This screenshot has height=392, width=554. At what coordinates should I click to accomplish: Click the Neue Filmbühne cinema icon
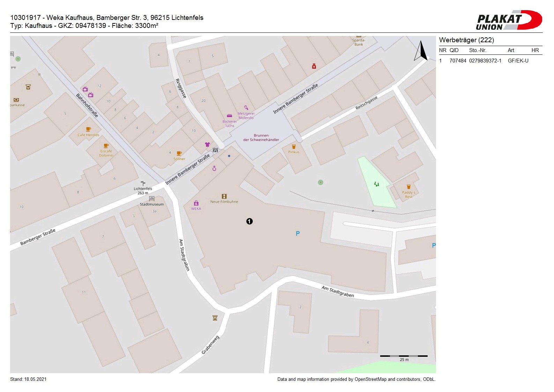(x=224, y=197)
